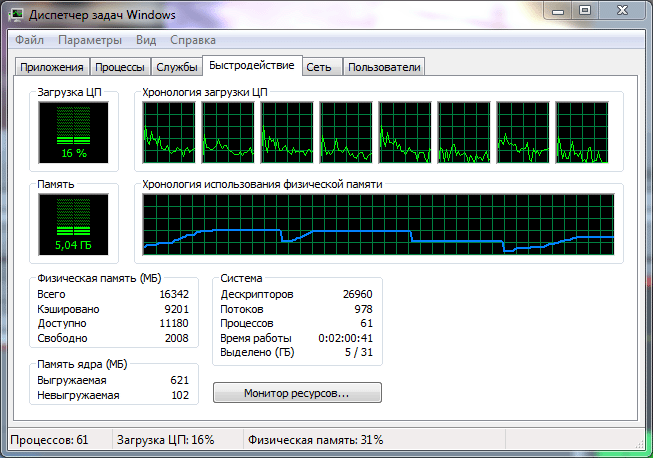Image resolution: width=653 pixels, height=458 pixels.
Task: Select the Быстродействие tab
Action: coord(252,65)
